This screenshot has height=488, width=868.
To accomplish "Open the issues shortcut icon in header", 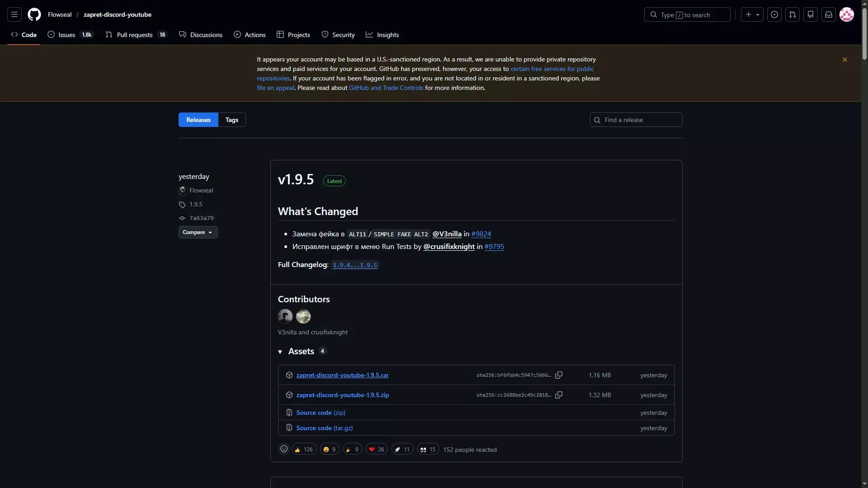I will pyautogui.click(x=774, y=14).
